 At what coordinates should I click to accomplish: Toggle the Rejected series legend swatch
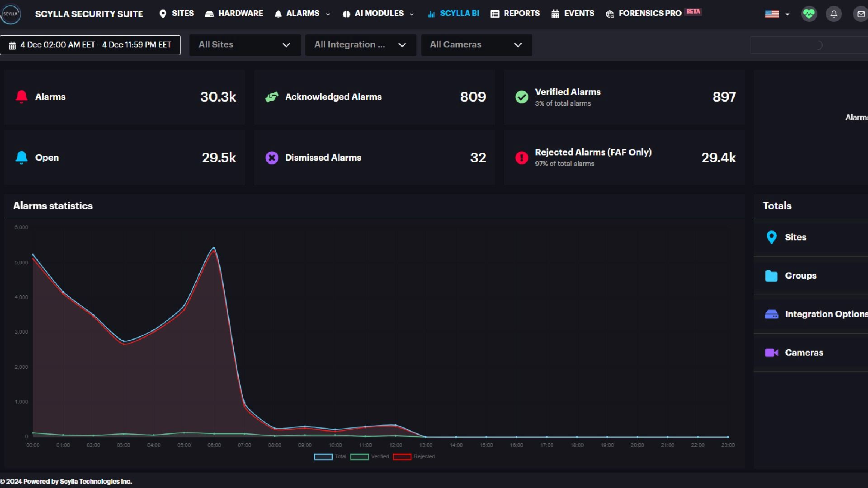pos(402,457)
